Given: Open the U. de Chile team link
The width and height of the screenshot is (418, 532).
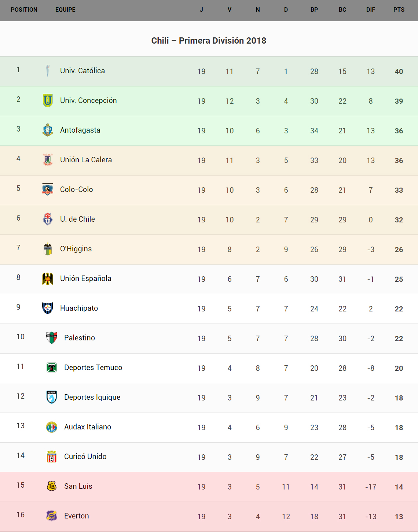Looking at the screenshot, I should [x=77, y=219].
